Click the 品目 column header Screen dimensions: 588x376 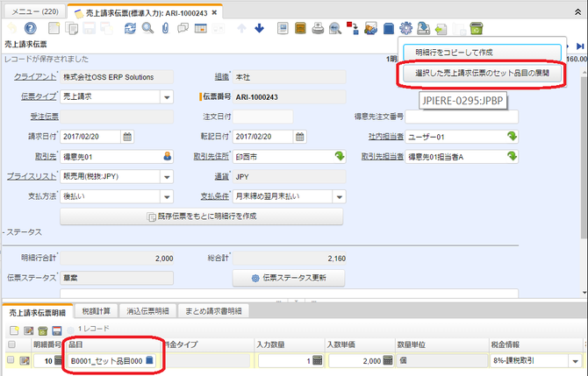click(114, 344)
